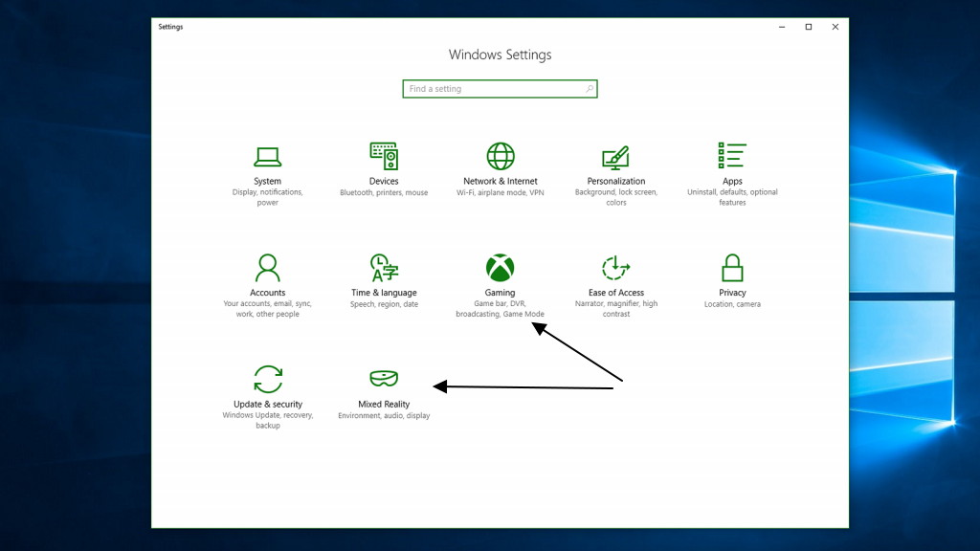This screenshot has height=551, width=980.
Task: Open the Time & language icon
Action: pos(384,268)
